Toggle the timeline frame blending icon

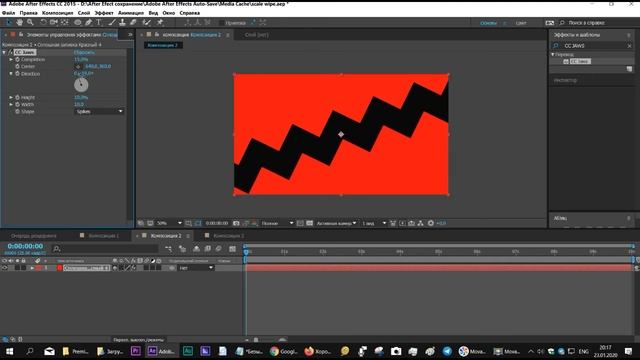[x=207, y=249]
